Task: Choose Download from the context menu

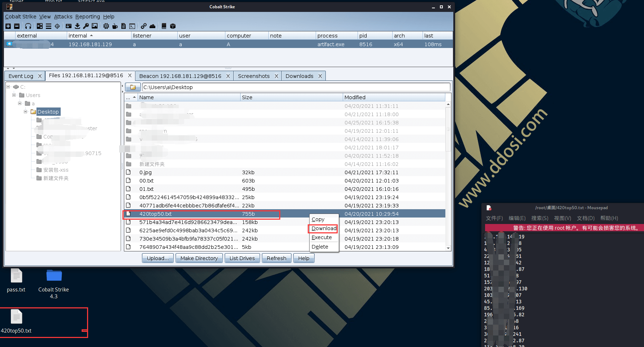Action: coord(324,228)
